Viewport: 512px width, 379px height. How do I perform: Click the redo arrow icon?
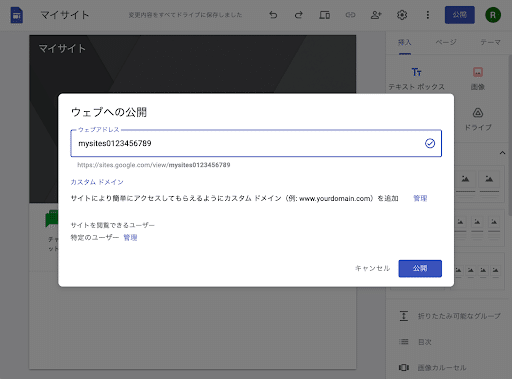pos(299,15)
